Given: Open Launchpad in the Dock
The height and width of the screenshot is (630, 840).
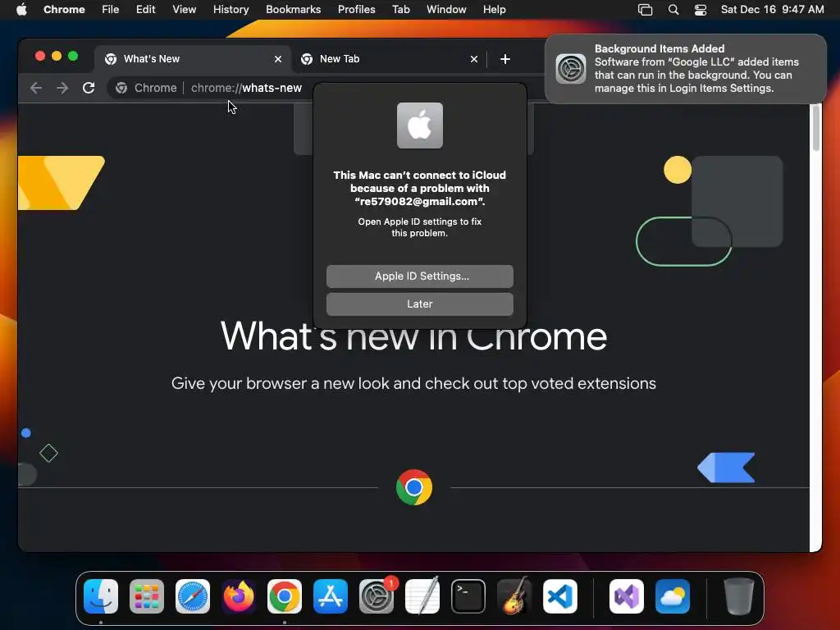Looking at the screenshot, I should tap(147, 596).
